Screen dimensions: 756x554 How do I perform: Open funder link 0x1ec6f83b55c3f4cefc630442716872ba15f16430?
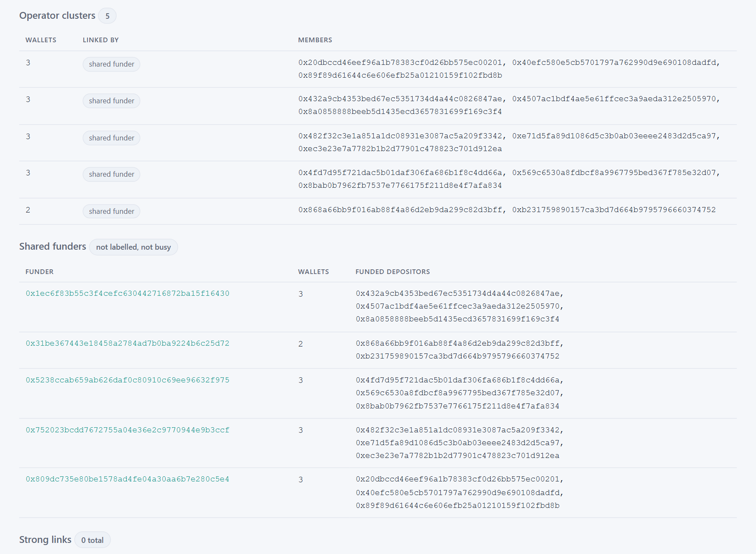(127, 294)
